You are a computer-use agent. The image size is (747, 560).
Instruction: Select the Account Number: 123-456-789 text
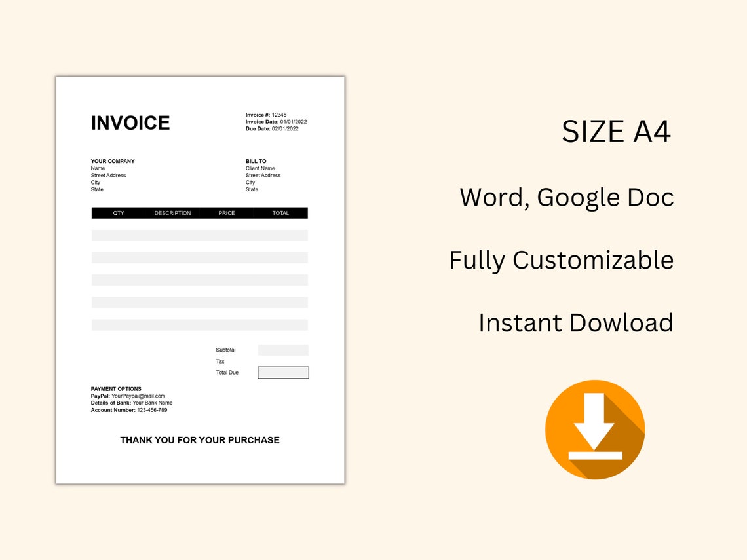pos(129,410)
